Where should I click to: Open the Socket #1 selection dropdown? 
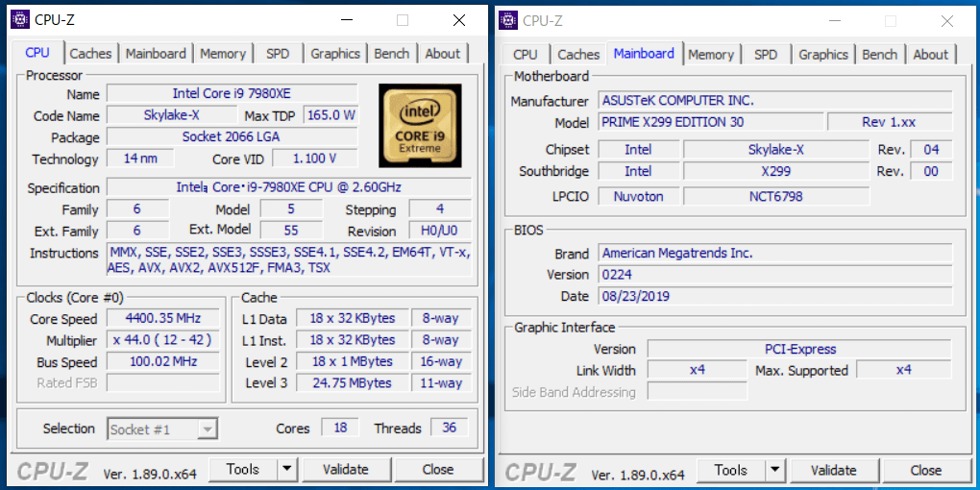(162, 429)
